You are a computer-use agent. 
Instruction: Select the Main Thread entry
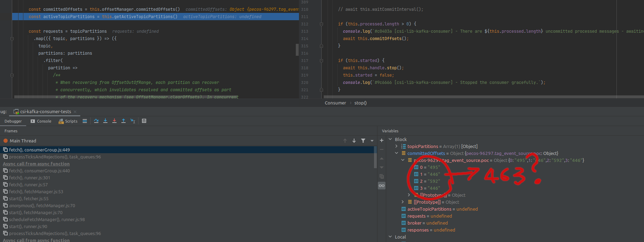point(20,141)
